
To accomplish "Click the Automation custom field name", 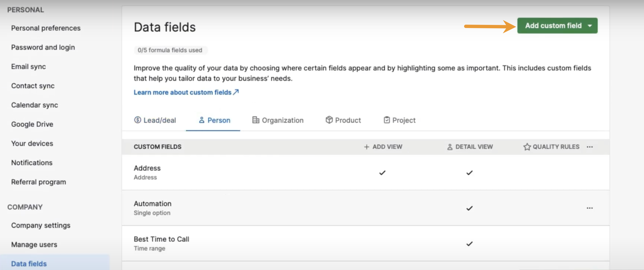I will [x=152, y=204].
